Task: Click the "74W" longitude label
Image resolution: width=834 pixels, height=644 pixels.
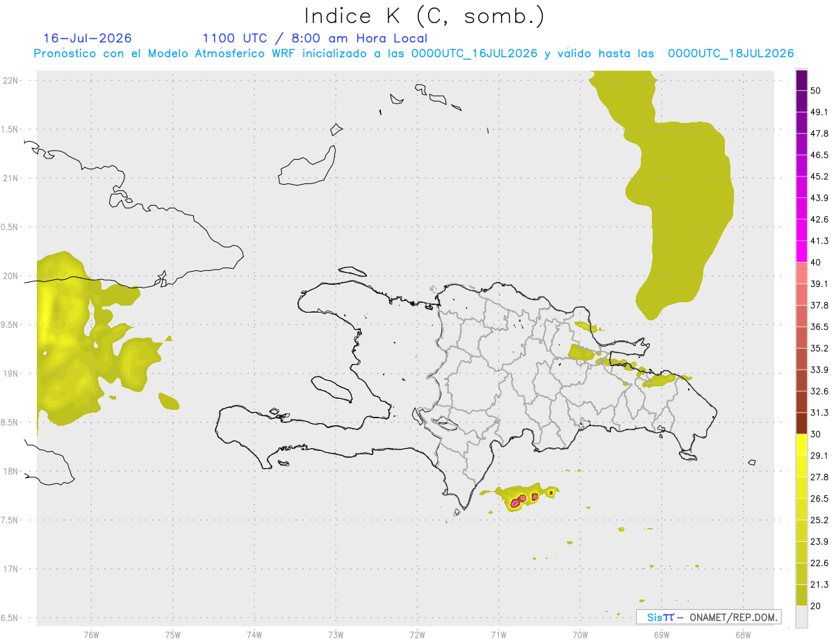Action: coord(254,634)
